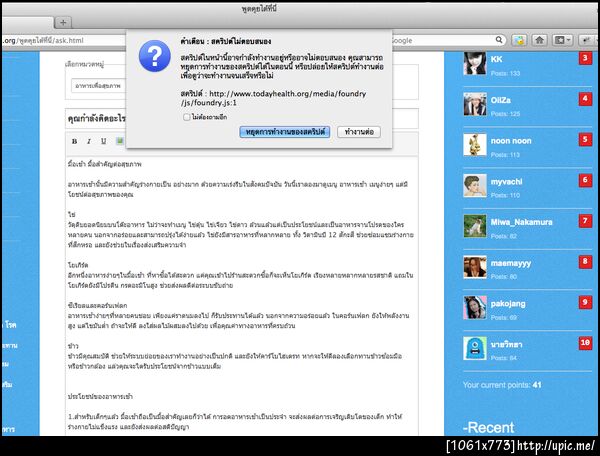Click the 'Posts: 133' text under KK
Viewport: 600px width, 456px height.
tap(505, 73)
